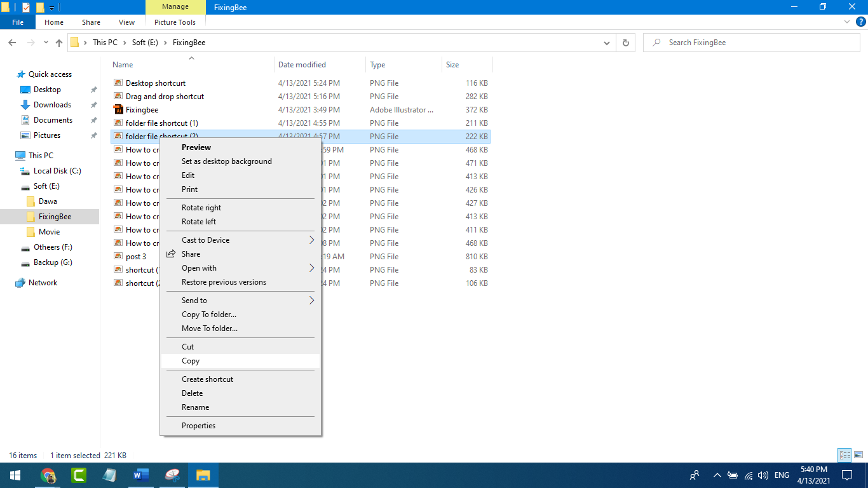Viewport: 868px width, 488px height.
Task: Open Microsoft Word from the taskbar
Action: [141, 475]
